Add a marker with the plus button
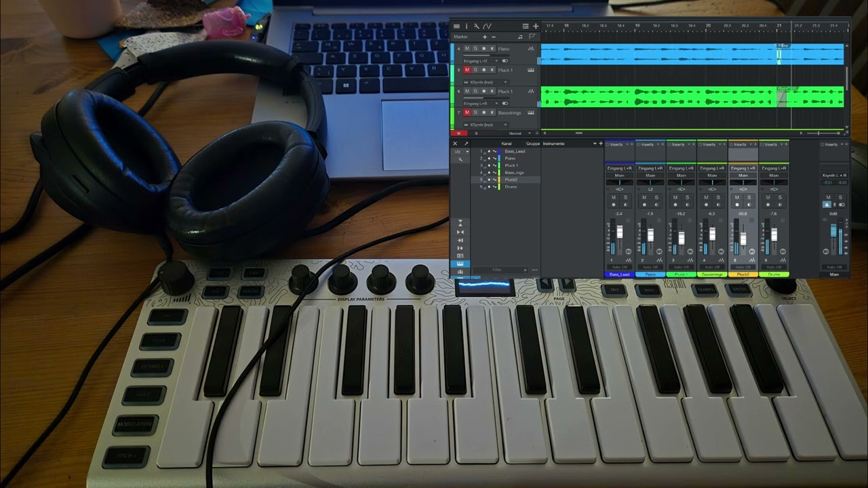 (x=485, y=37)
